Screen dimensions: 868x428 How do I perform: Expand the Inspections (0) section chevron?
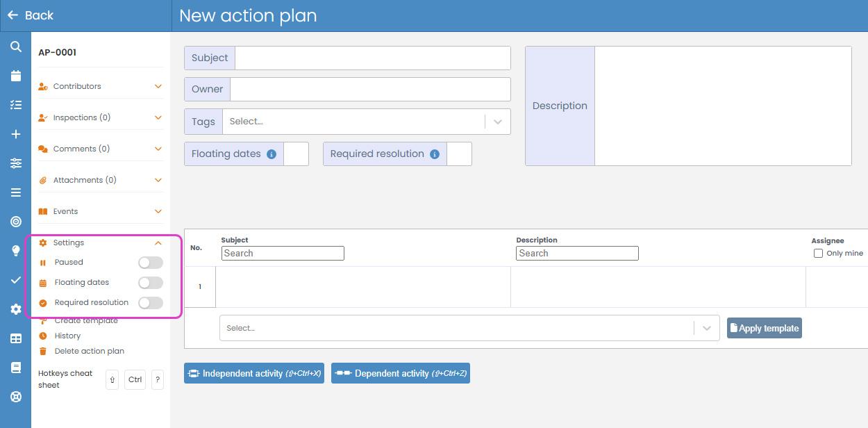[158, 117]
